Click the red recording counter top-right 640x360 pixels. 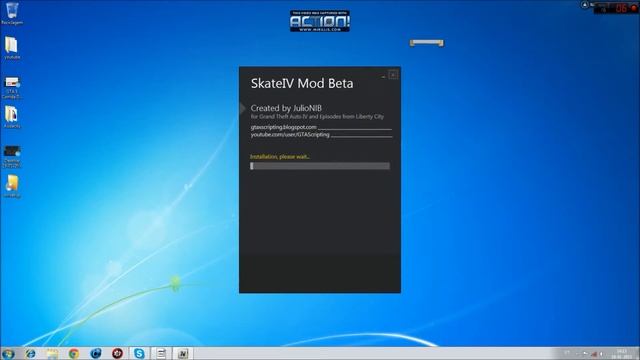point(621,8)
